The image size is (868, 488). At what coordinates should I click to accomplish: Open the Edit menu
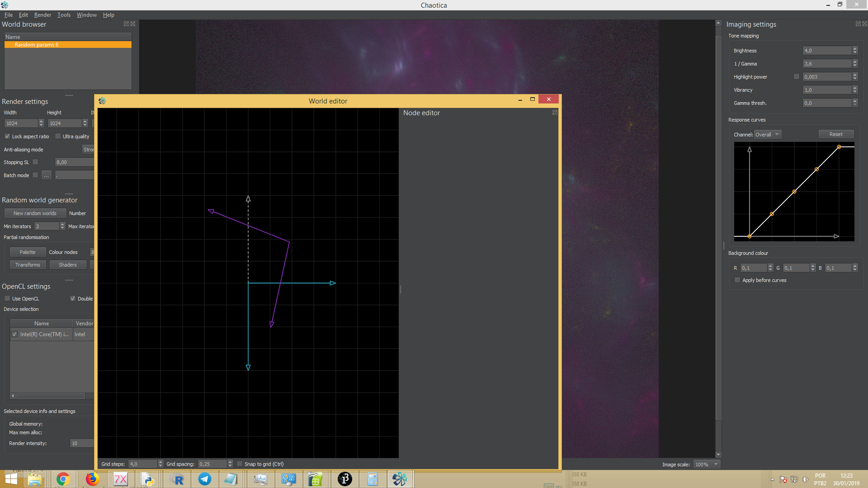[x=24, y=14]
